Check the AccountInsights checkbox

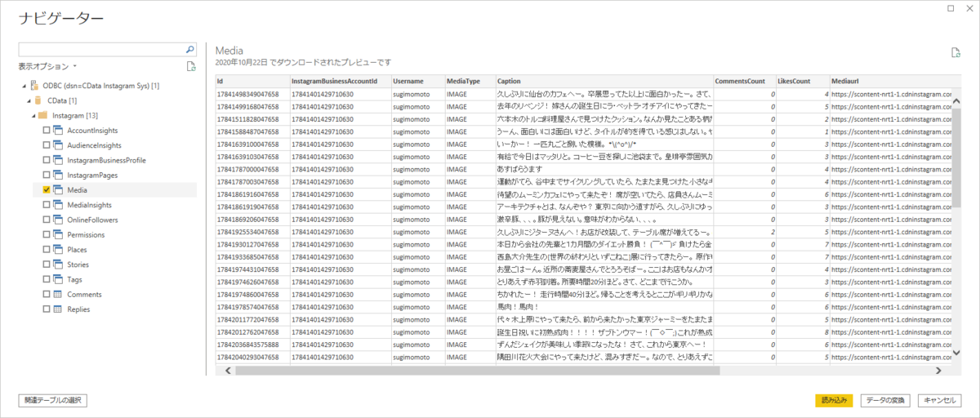[46, 131]
